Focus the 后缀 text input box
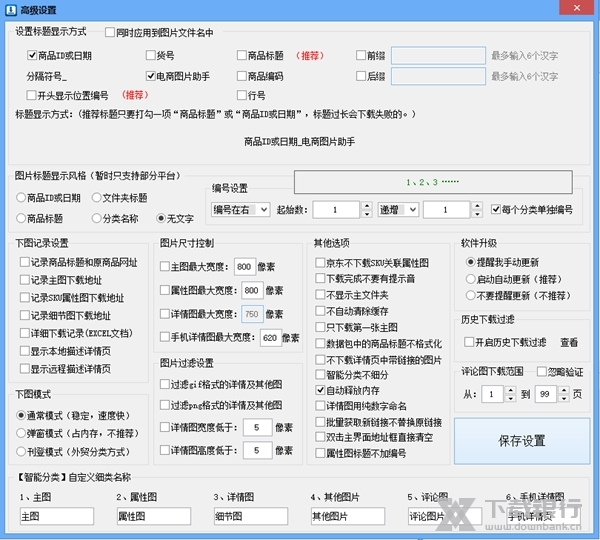The width and height of the screenshot is (600, 540). (x=438, y=76)
